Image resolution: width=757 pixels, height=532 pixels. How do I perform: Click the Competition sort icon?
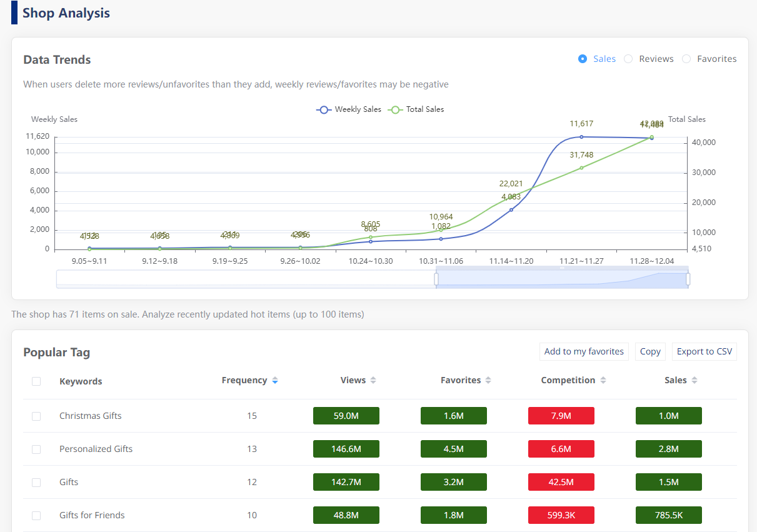pos(603,381)
